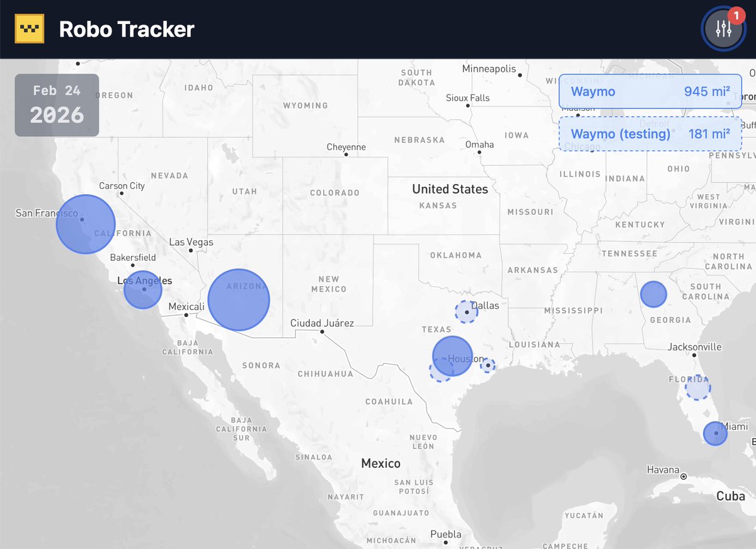Click the solid coverage circle west of the Houston label
Viewport: 756px width, 549px height.
point(452,356)
